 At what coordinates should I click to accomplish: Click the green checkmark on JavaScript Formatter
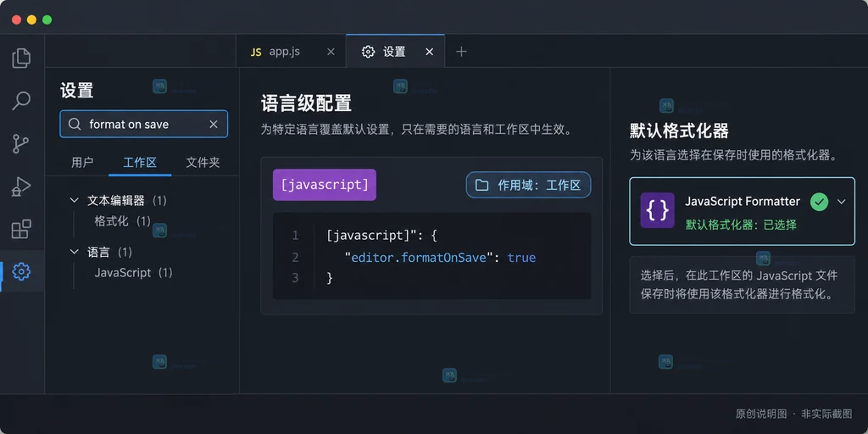[x=820, y=202]
